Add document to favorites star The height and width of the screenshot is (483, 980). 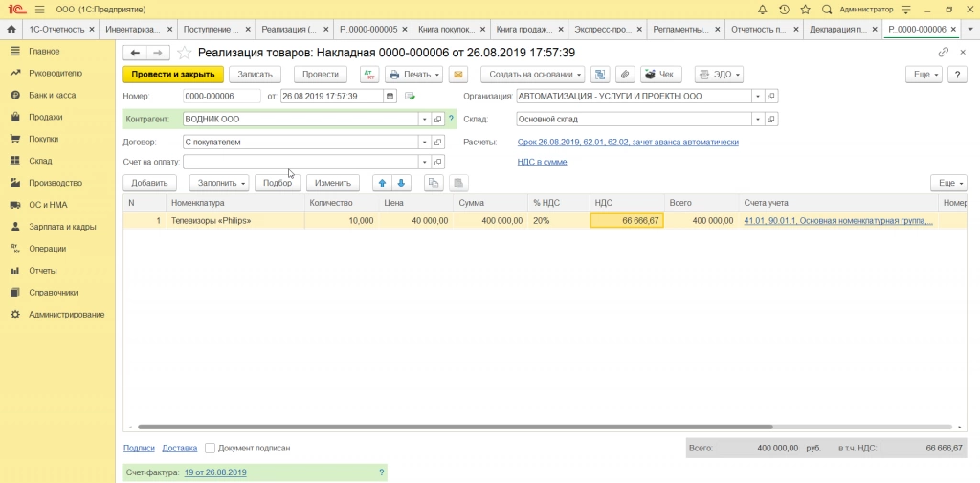coord(184,54)
